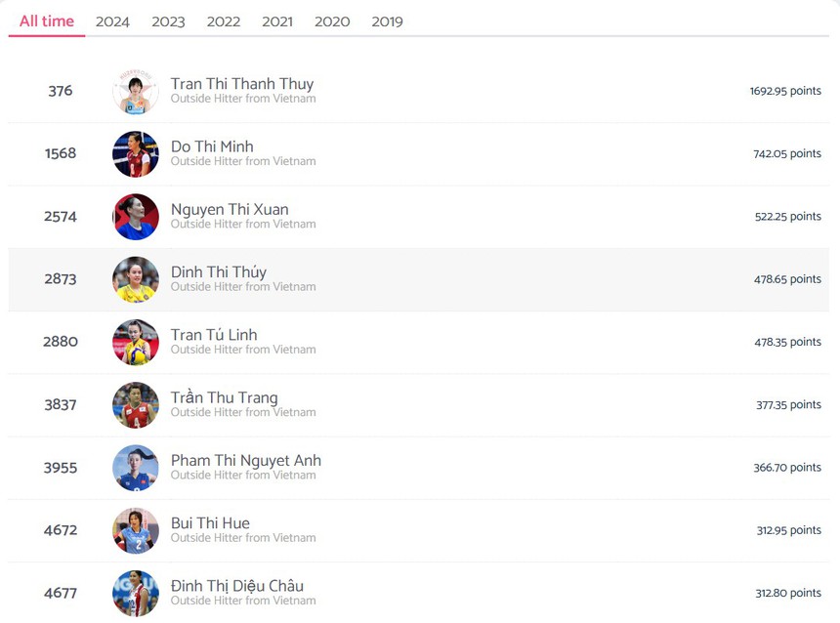
Task: Select the 2019 tab
Action: 387,21
